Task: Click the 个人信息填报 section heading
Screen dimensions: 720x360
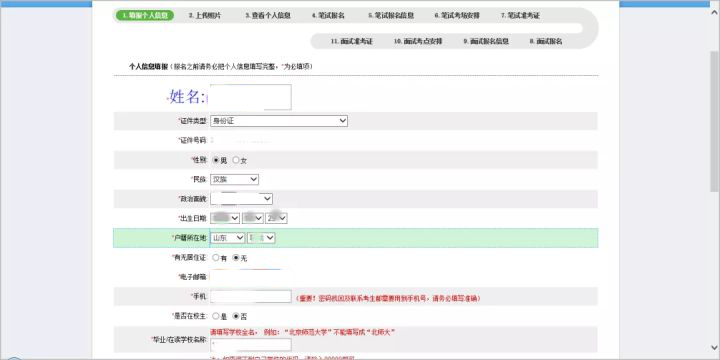Action: click(x=148, y=67)
